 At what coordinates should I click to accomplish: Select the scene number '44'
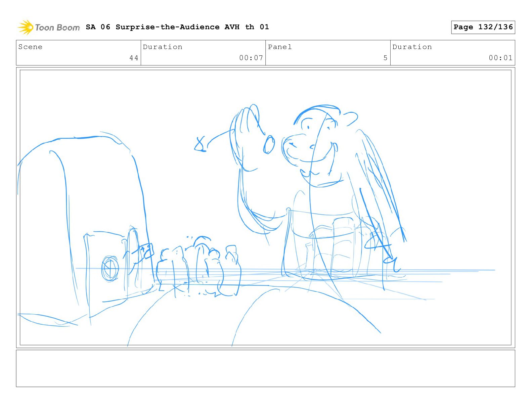[x=134, y=58]
